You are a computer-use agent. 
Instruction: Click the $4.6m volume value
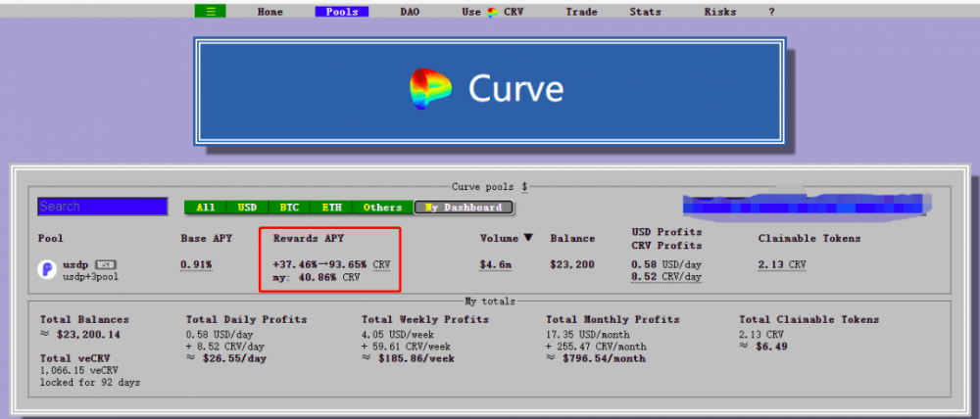(x=496, y=264)
